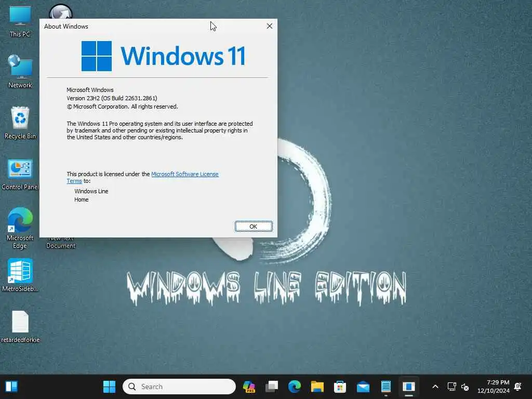Click the 'Microsoft Windows' text line
The width and height of the screenshot is (532, 399).
coord(90,90)
